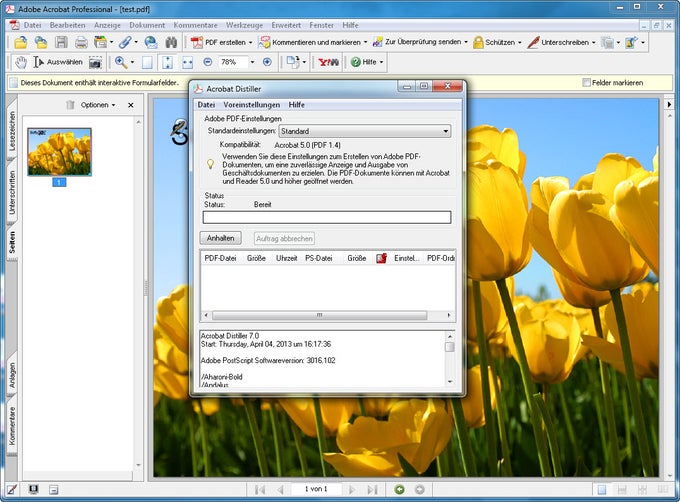Click the pen signature icon at bottom left

(12, 489)
